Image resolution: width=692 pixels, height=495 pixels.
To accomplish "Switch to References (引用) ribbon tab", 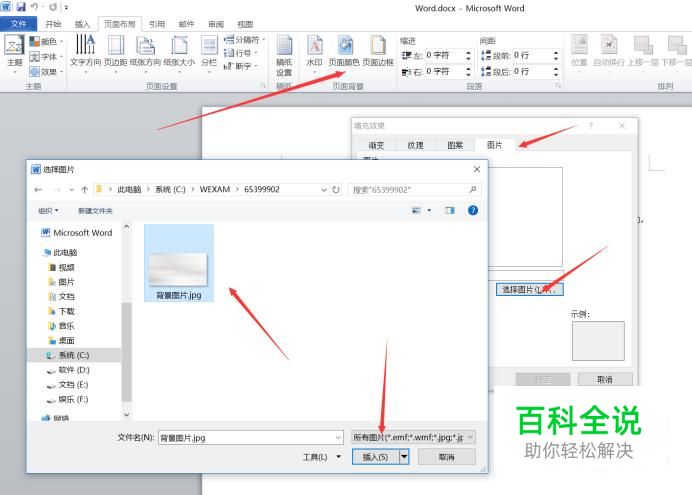I will coord(157,24).
